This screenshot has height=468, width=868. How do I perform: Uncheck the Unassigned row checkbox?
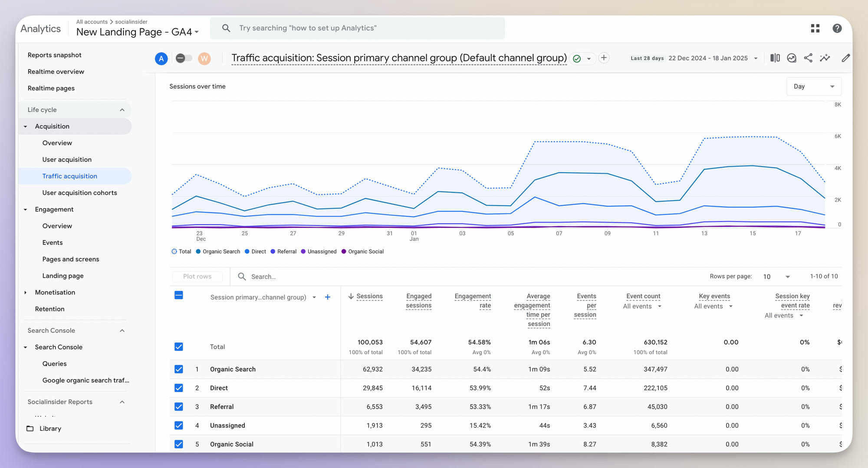[x=179, y=425]
